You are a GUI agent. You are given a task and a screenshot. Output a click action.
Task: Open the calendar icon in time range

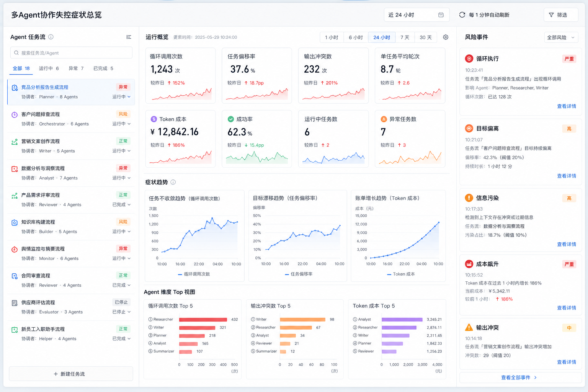pyautogui.click(x=441, y=15)
